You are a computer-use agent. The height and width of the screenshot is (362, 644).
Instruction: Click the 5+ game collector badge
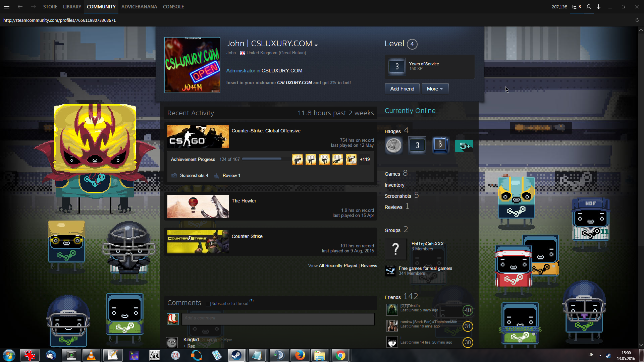click(x=464, y=146)
